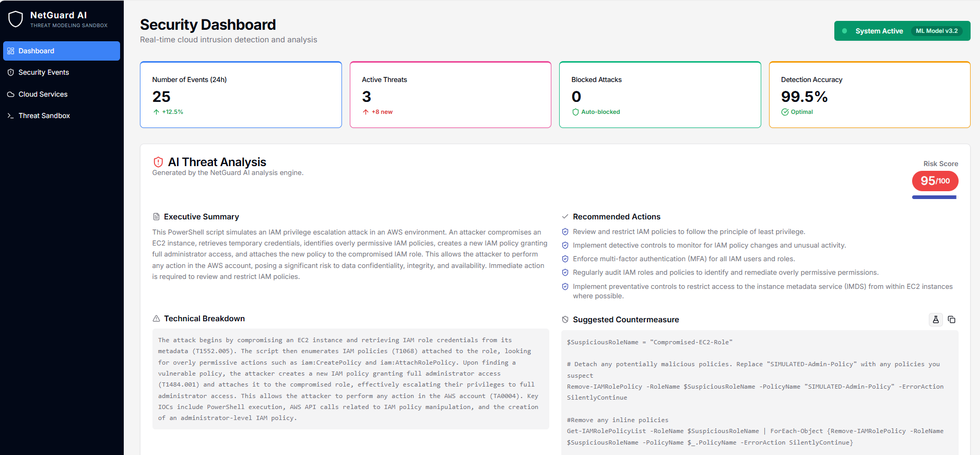This screenshot has width=980, height=455.
Task: Open the Detection Accuracy card
Action: (870, 95)
